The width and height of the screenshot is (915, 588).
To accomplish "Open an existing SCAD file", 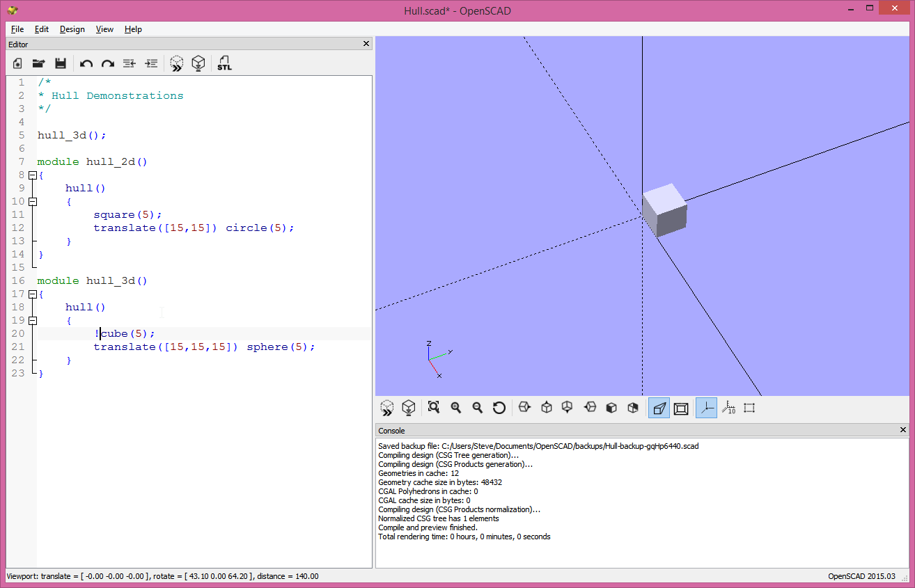I will click(x=38, y=63).
